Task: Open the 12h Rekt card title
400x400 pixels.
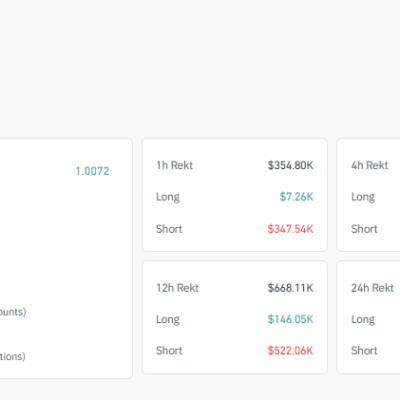Action: pyautogui.click(x=177, y=288)
